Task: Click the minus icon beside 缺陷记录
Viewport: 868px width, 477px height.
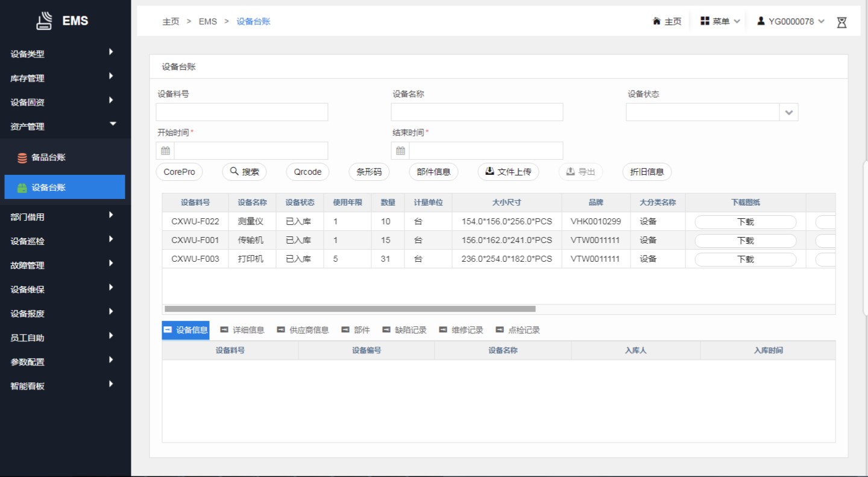Action: (x=386, y=330)
